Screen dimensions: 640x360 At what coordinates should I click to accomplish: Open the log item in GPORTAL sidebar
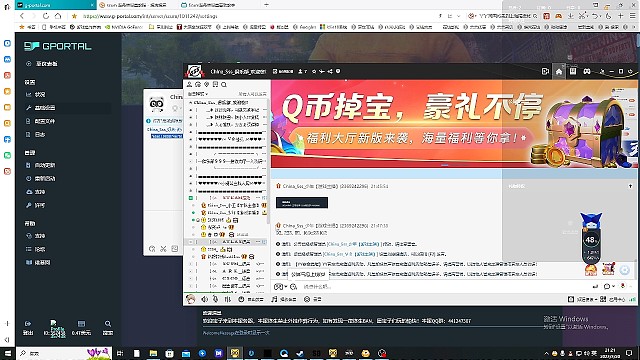coord(36,134)
